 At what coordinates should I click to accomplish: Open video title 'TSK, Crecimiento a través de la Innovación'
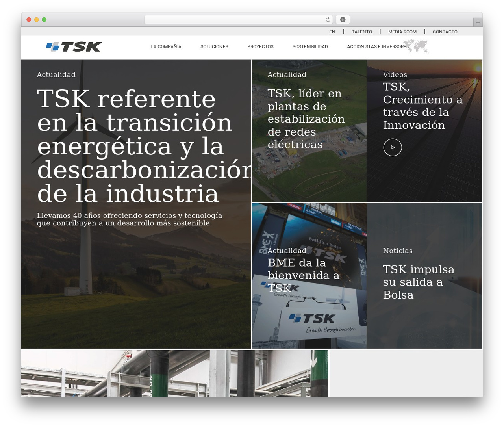[422, 106]
